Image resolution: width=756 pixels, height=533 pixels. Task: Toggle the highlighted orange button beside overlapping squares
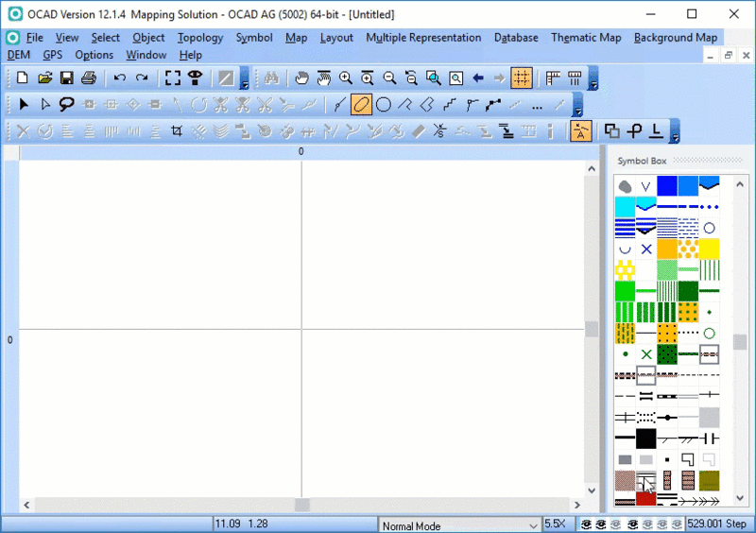pyautogui.click(x=580, y=130)
